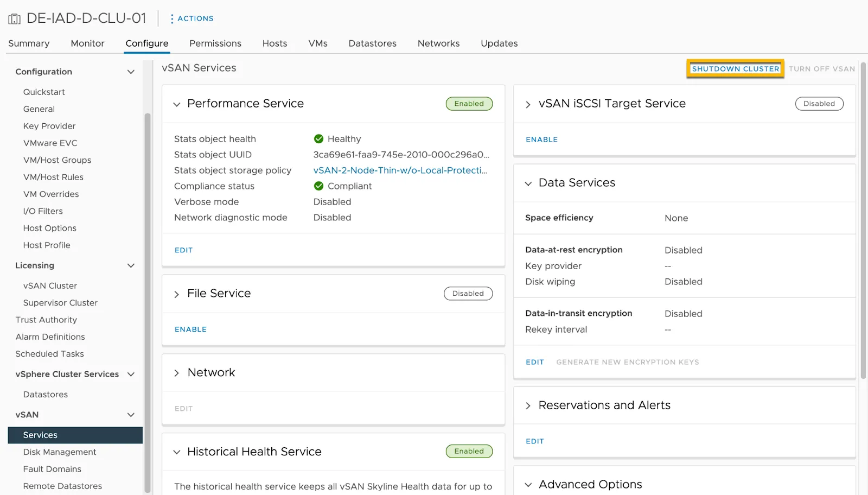Open the Actions three-dot menu icon
The image size is (868, 495).
tap(172, 18)
